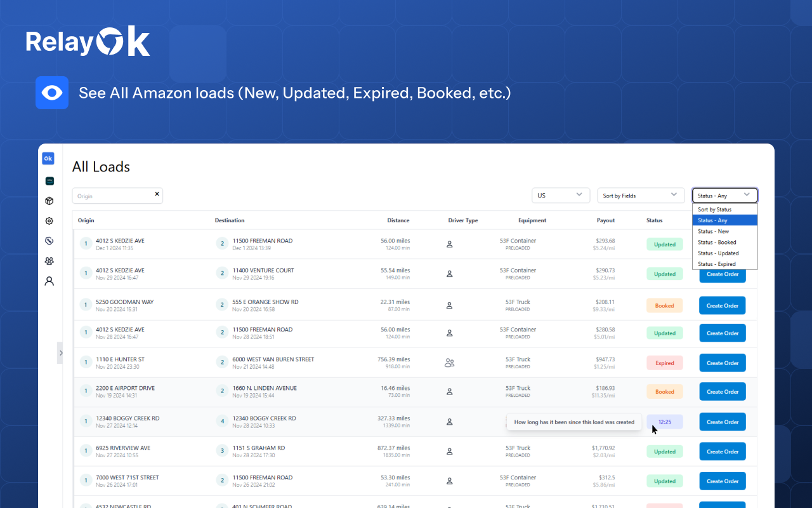Create Order for the 1110 E HUNTER ST load

tap(723, 363)
